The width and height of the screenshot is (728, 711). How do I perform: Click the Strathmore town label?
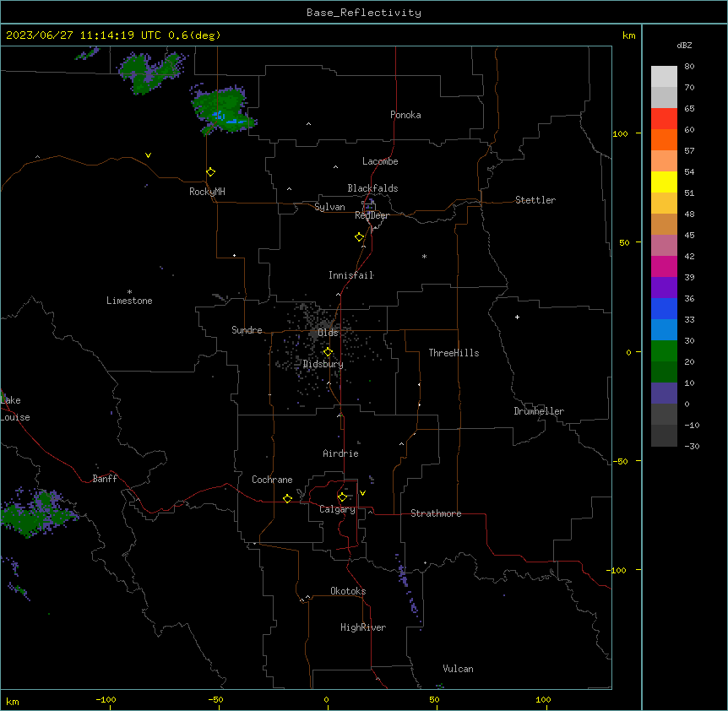coord(436,513)
